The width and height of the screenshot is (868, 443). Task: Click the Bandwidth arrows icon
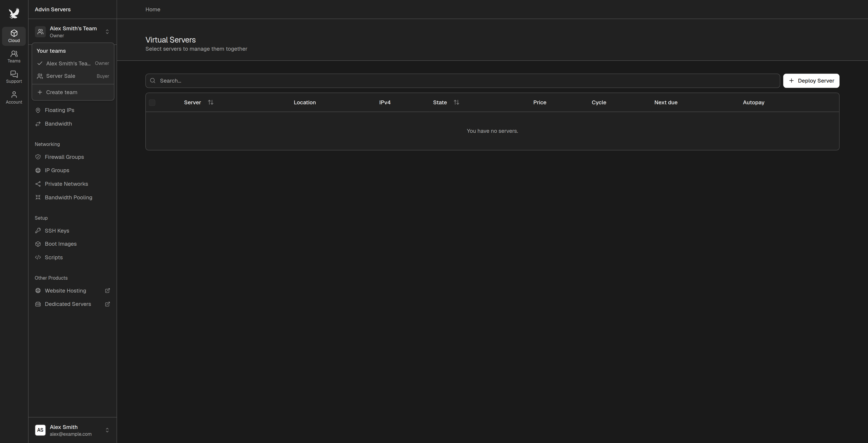(38, 124)
